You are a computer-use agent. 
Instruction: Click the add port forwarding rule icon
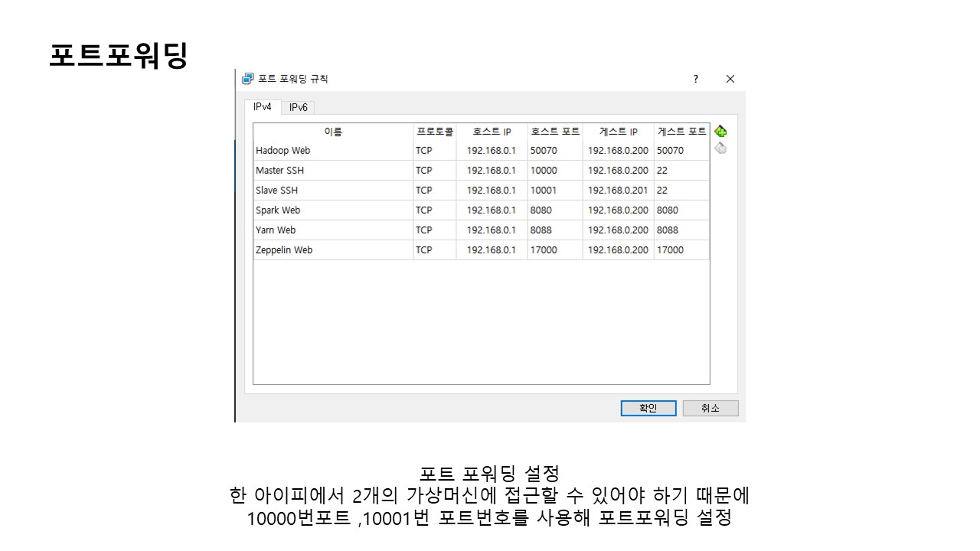pyautogui.click(x=720, y=132)
